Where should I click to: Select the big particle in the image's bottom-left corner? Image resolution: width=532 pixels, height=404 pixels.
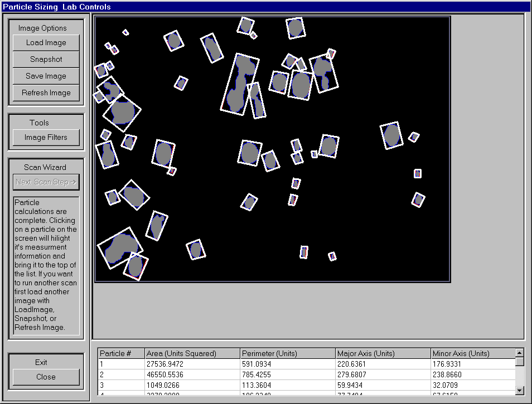coord(119,248)
